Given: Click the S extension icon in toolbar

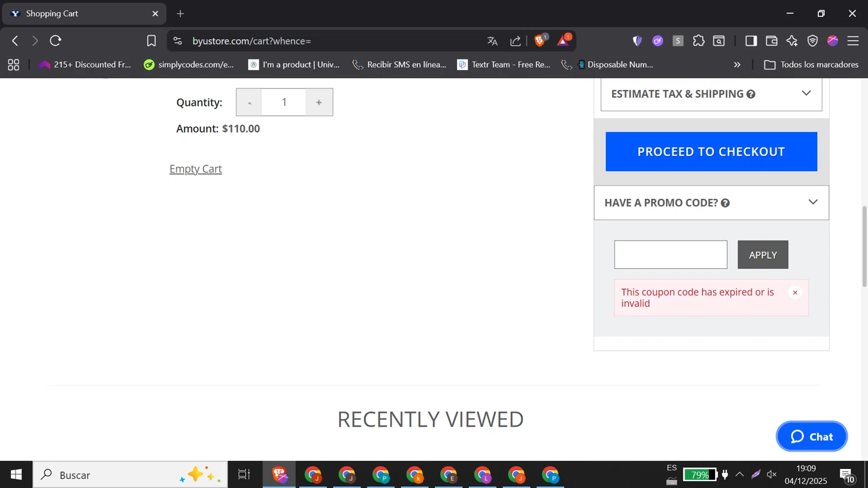Looking at the screenshot, I should coord(678,41).
